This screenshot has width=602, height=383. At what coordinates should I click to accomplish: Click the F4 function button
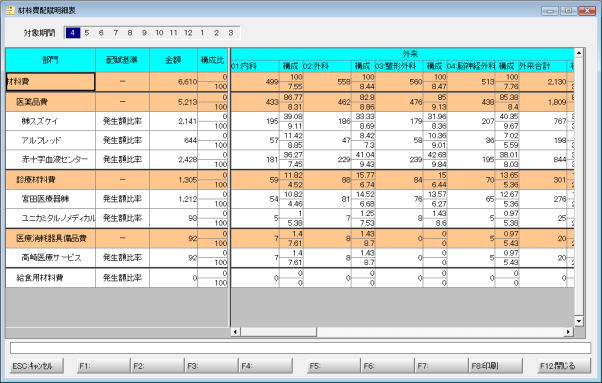click(265, 366)
